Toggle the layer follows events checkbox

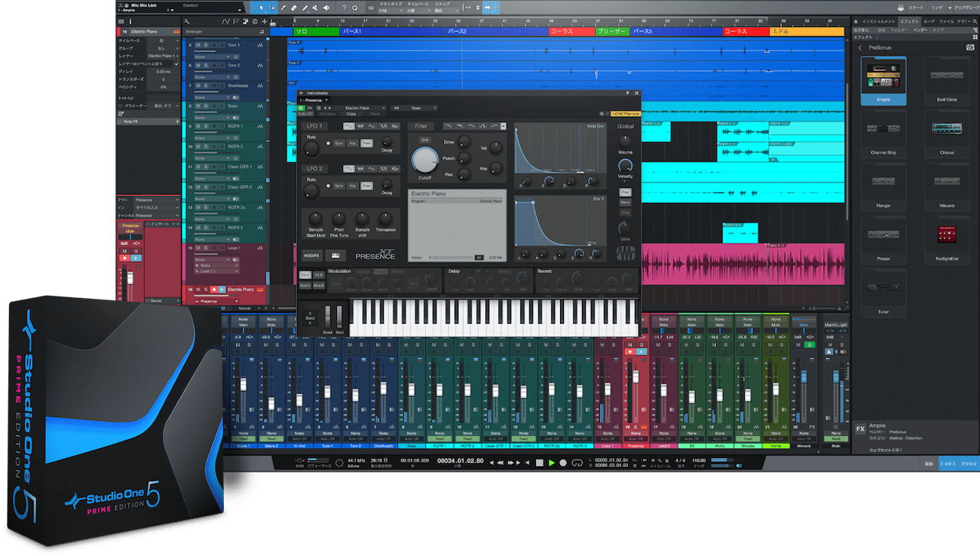[176, 64]
